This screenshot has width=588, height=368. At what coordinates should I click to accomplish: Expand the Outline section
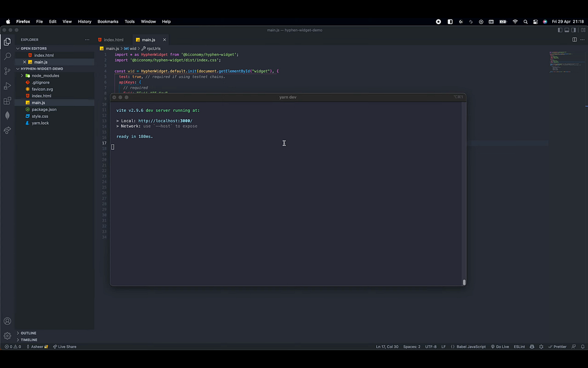point(55,333)
